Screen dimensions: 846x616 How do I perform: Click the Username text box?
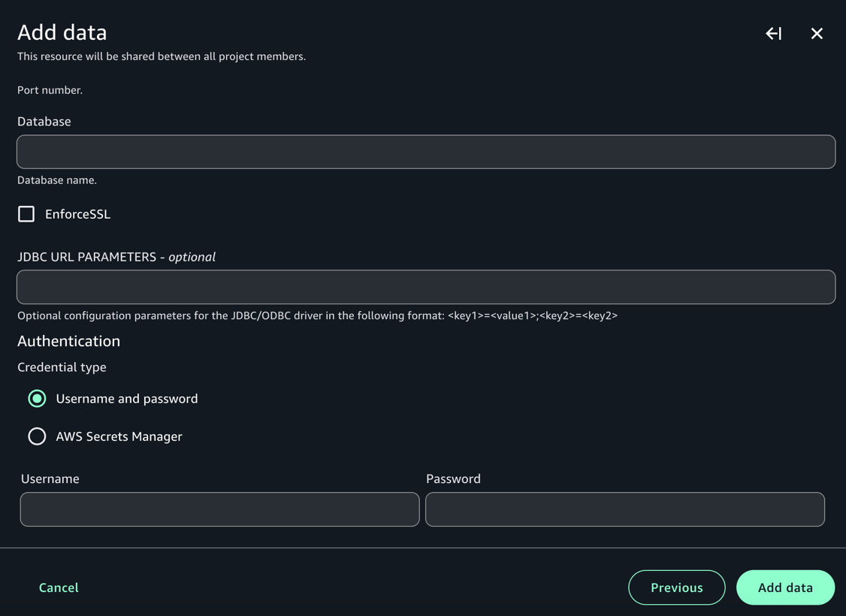tap(219, 509)
